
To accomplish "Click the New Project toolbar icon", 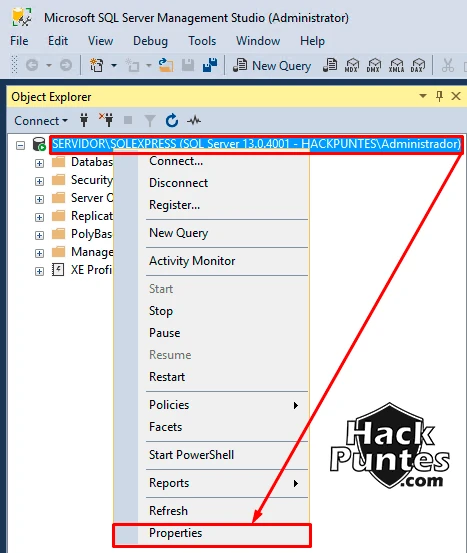I will pyautogui.click(x=97, y=66).
